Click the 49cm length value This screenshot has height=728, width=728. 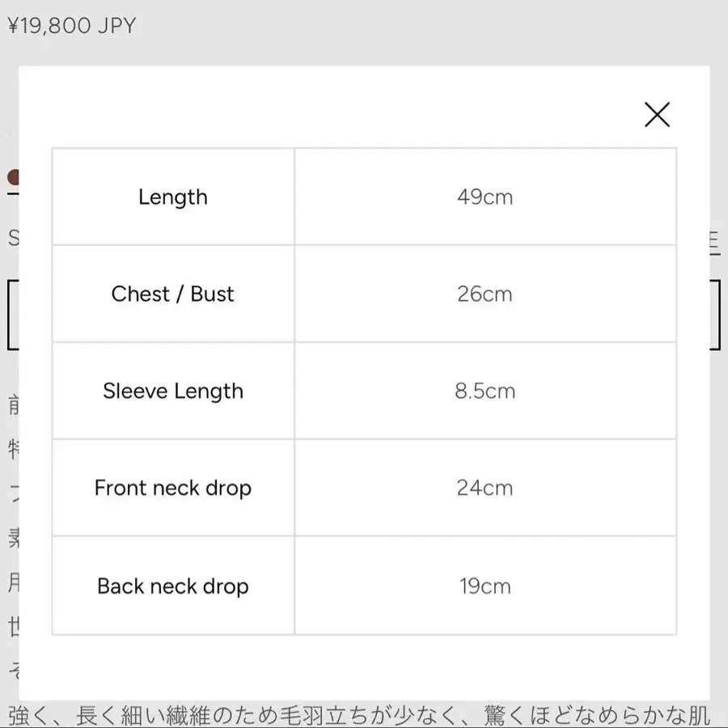point(485,197)
